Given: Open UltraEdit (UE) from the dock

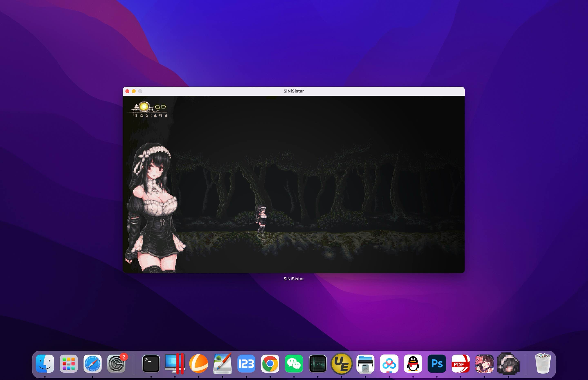Looking at the screenshot, I should click(341, 363).
